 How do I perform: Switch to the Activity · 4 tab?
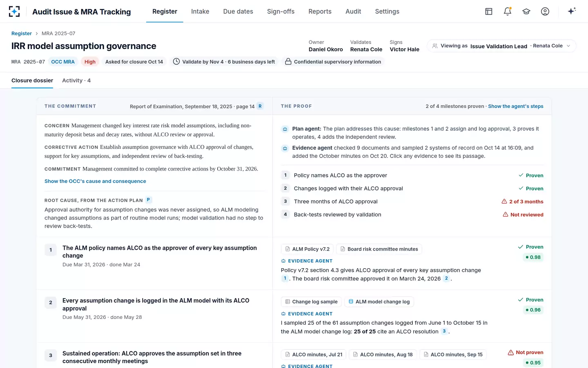pyautogui.click(x=76, y=81)
